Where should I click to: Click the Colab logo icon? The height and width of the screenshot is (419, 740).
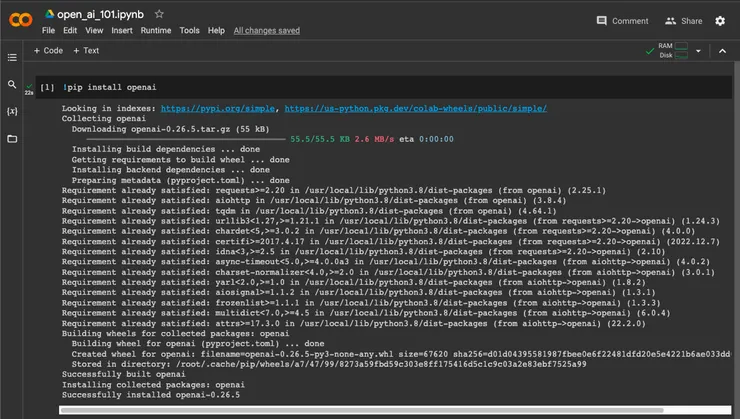(x=21, y=20)
